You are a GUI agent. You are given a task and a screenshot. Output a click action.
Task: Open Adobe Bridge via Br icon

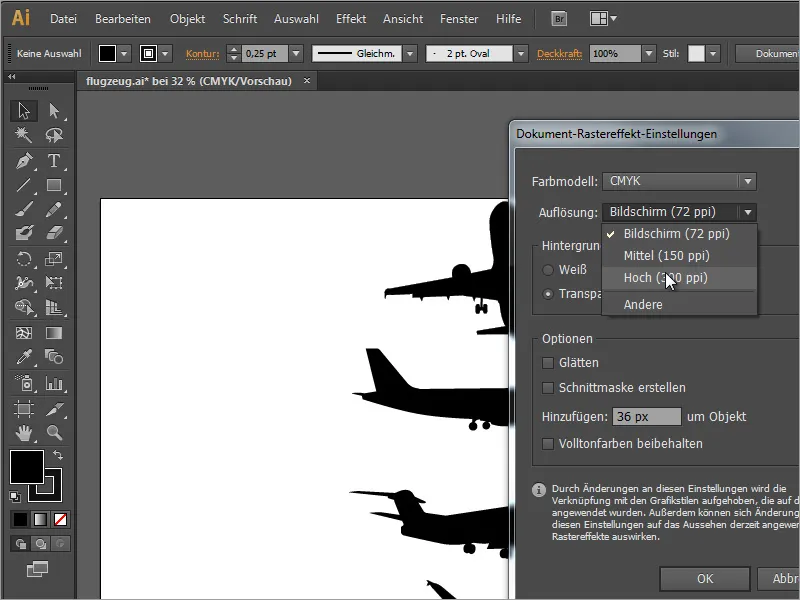[x=559, y=19]
